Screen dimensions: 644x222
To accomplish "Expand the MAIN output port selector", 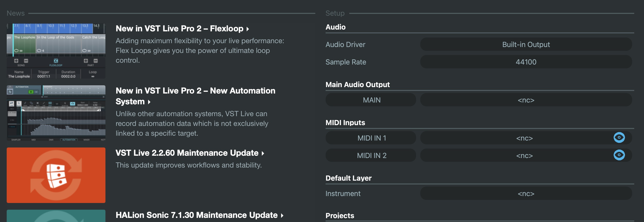I will tap(526, 100).
